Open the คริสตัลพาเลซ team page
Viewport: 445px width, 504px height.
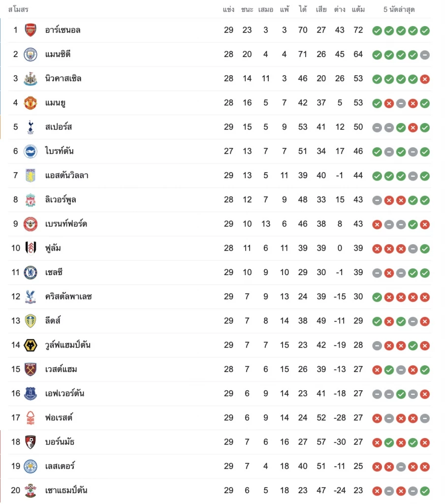[68, 296]
